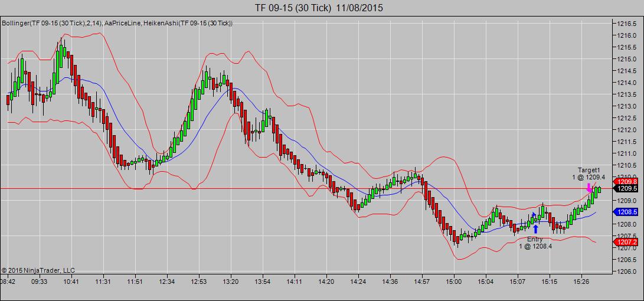The image size is (644, 301).
Task: Click the 10:41 time axis label
Action: pos(71,282)
